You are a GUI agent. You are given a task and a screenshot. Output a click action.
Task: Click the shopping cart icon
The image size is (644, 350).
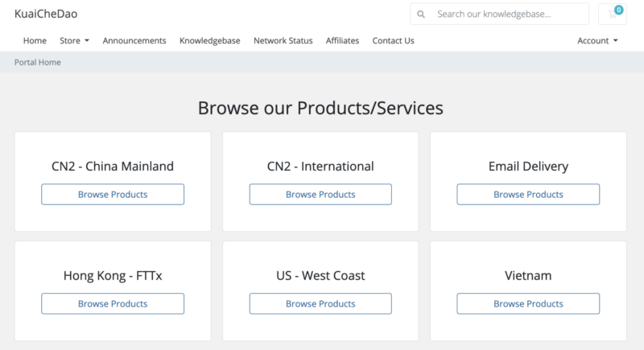[x=610, y=14]
